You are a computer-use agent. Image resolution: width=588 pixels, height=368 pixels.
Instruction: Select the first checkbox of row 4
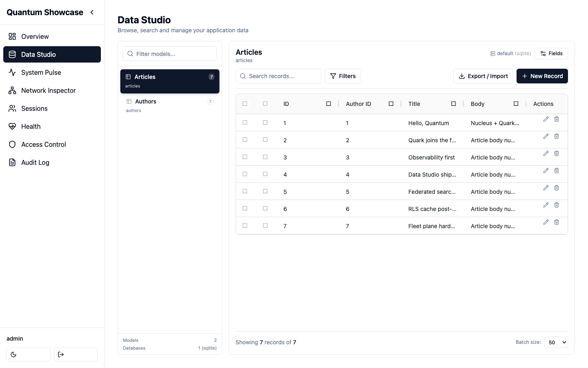click(245, 174)
